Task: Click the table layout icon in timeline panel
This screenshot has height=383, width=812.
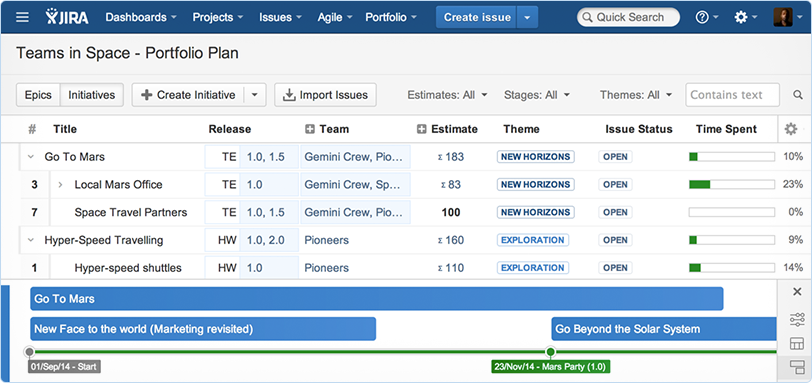Action: 797,343
